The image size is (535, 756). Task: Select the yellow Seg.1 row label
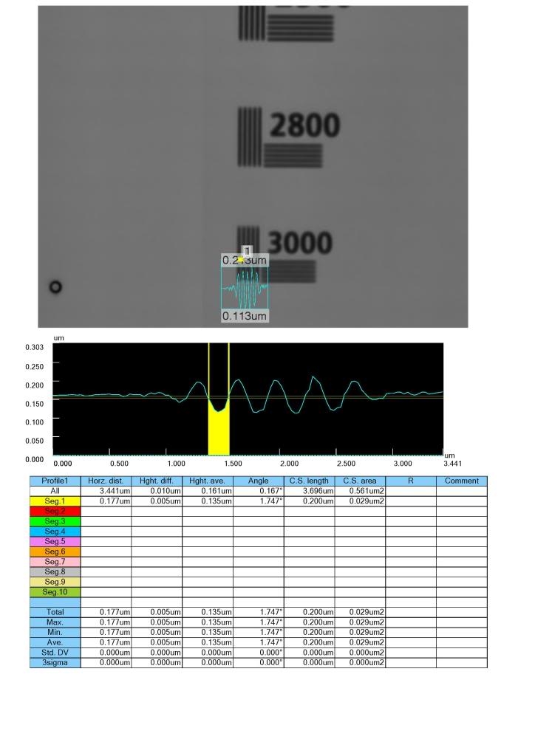pyautogui.click(x=55, y=501)
